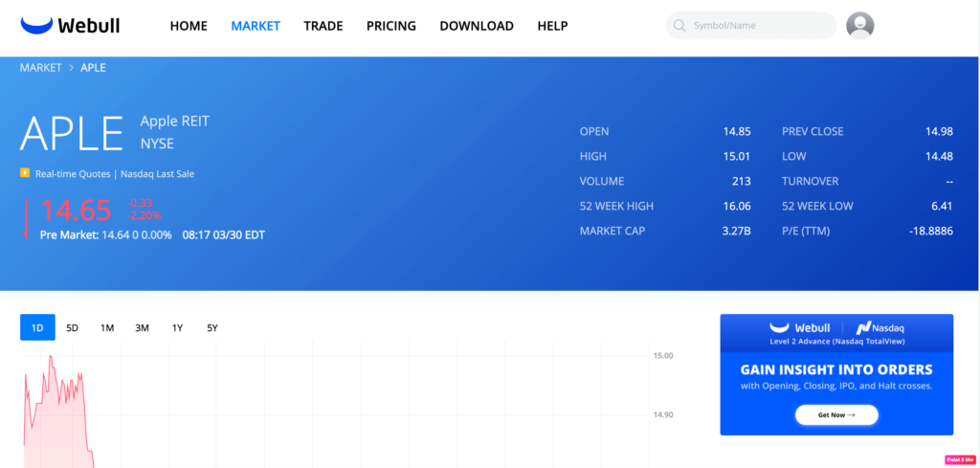Click the MARKET CAP value 3.27B
Viewport: 980px width, 468px height.
click(736, 232)
